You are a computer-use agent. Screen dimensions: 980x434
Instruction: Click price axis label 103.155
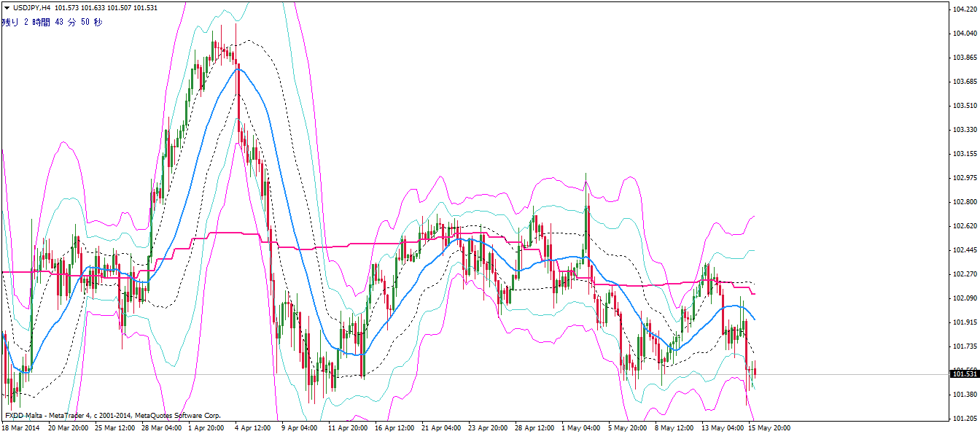(964, 154)
